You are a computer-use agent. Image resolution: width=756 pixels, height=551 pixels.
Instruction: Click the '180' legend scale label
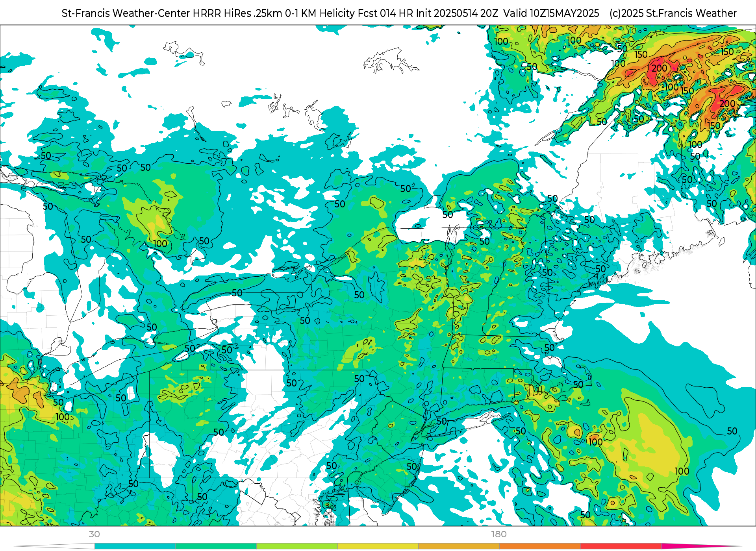click(498, 534)
